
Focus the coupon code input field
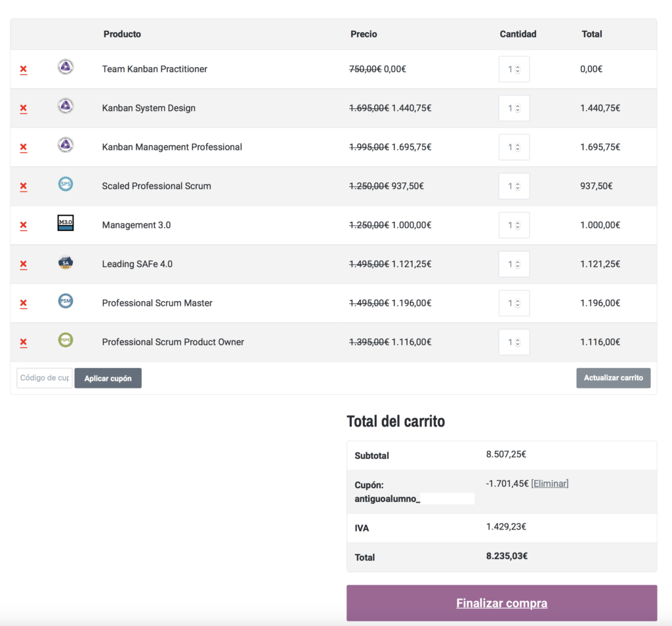pos(45,378)
